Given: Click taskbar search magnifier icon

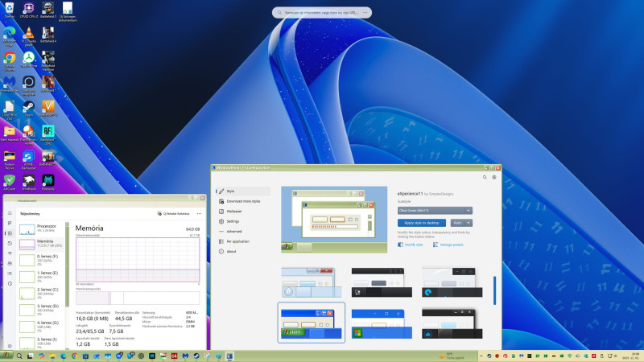Looking at the screenshot, I should click(19, 356).
